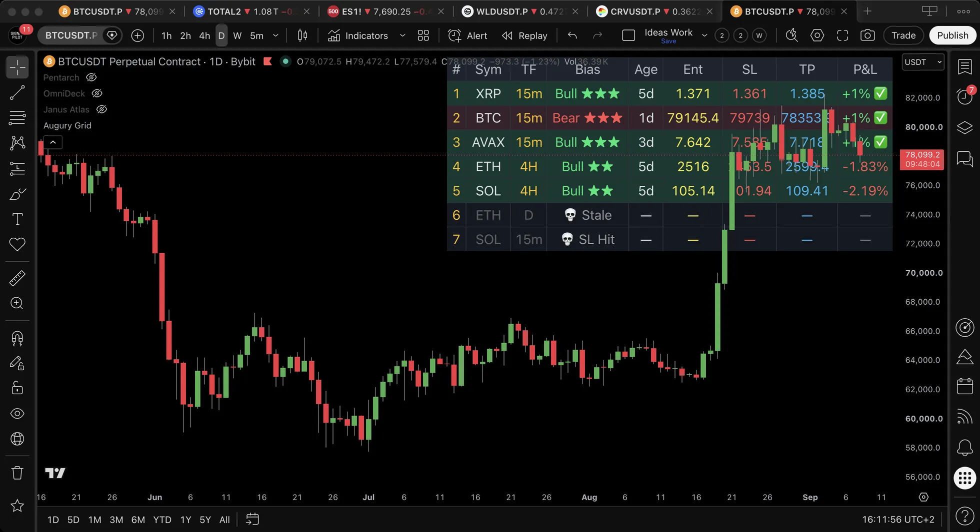Open the Fibonacci retracement tool
980x532 pixels.
tap(17, 118)
